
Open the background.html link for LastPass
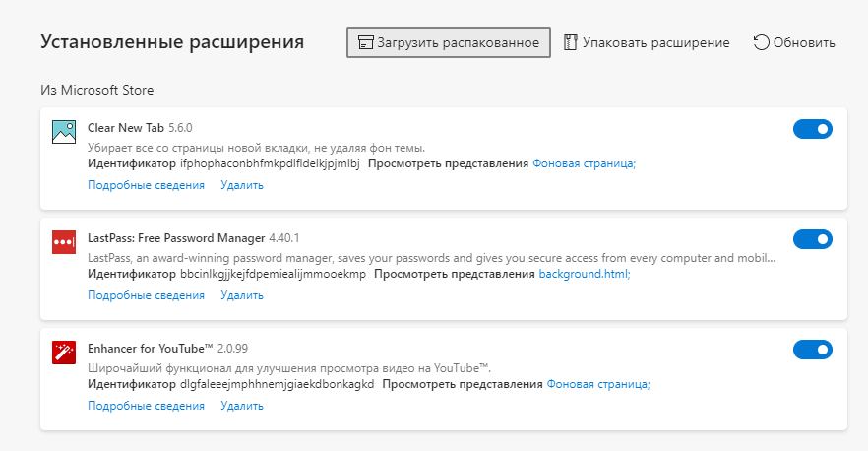tap(585, 274)
